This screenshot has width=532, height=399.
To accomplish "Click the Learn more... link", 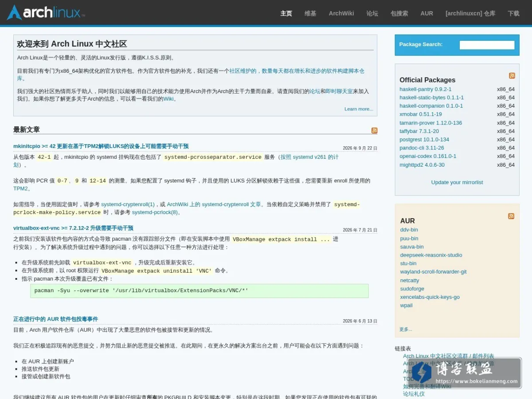I will 359,109.
